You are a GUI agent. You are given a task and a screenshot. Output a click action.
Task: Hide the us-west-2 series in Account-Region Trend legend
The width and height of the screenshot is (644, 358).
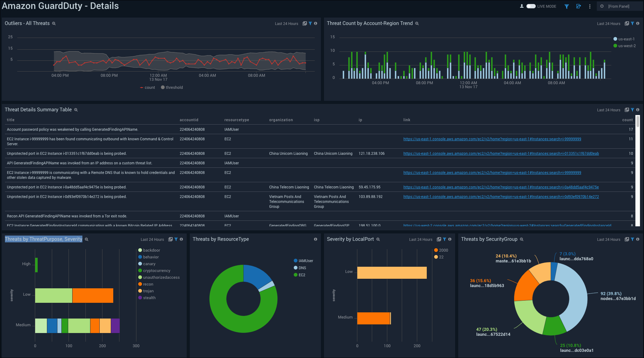pyautogui.click(x=625, y=46)
